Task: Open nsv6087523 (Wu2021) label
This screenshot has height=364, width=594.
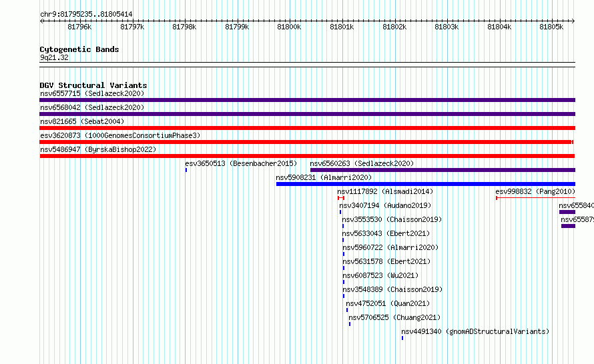Action: (x=380, y=275)
